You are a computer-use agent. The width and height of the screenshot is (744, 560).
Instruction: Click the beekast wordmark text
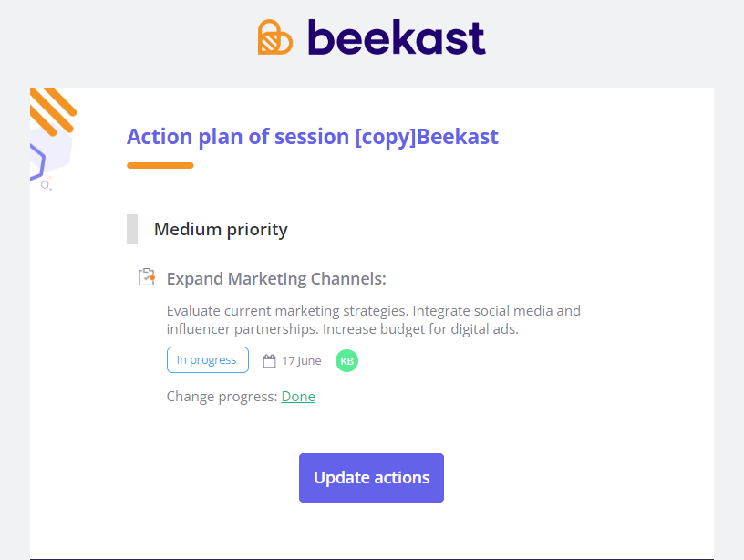pyautogui.click(x=396, y=38)
